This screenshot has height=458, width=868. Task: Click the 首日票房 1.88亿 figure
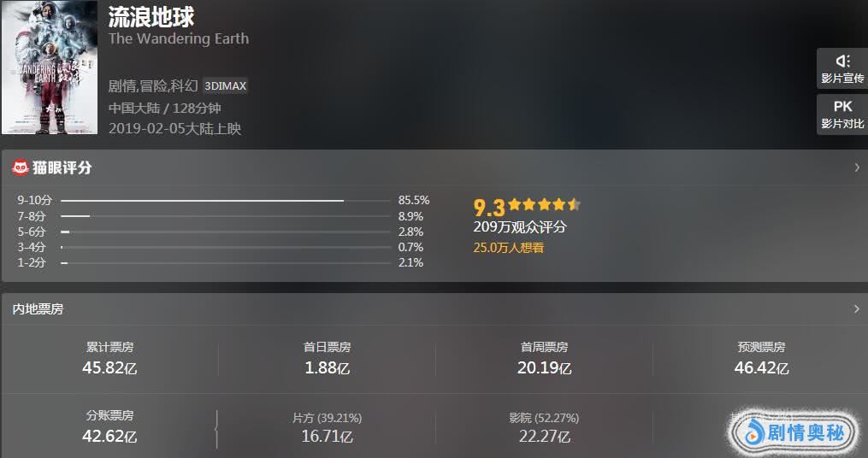coord(327,368)
